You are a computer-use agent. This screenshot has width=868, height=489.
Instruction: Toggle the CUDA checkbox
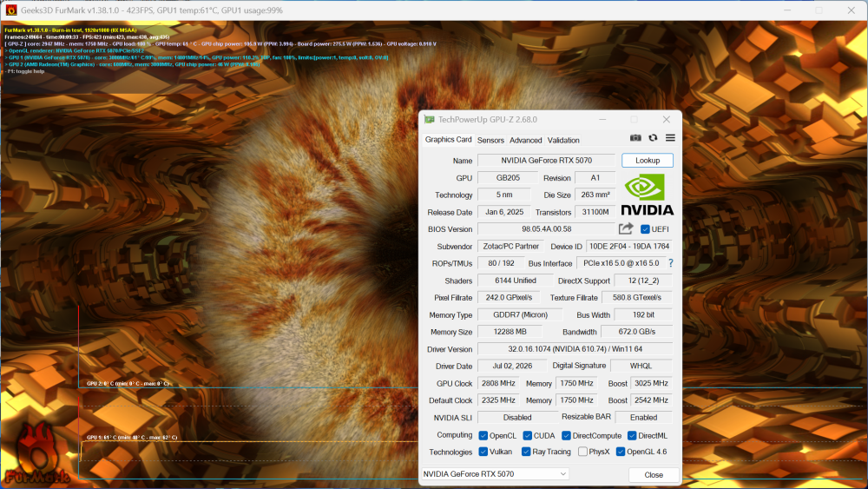point(528,436)
